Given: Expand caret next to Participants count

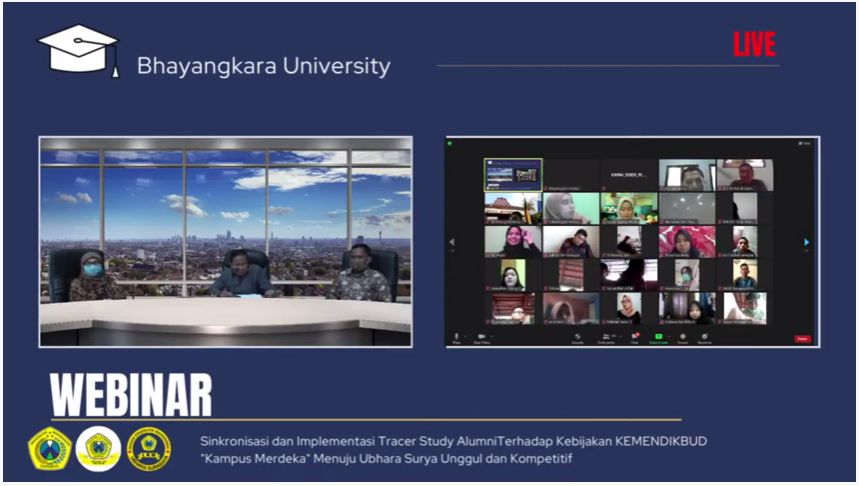Looking at the screenshot, I should click(x=620, y=336).
